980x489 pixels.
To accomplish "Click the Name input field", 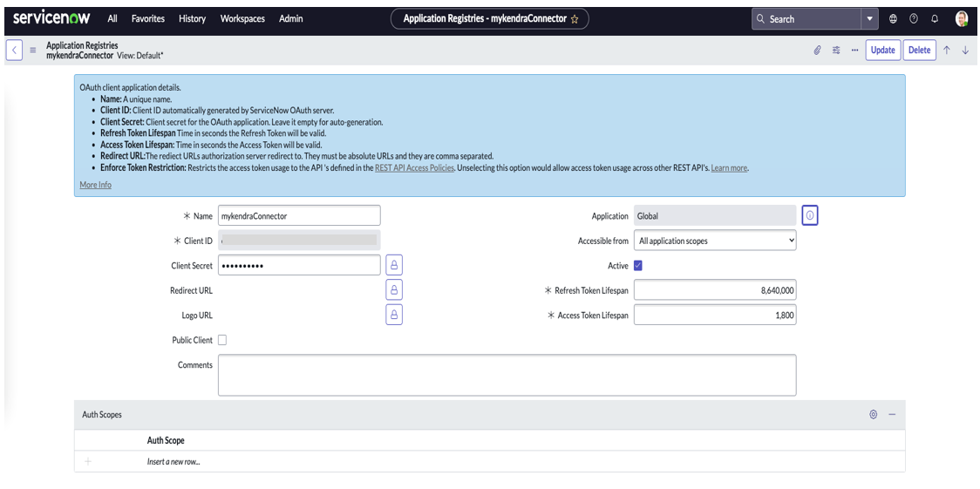I will 299,215.
